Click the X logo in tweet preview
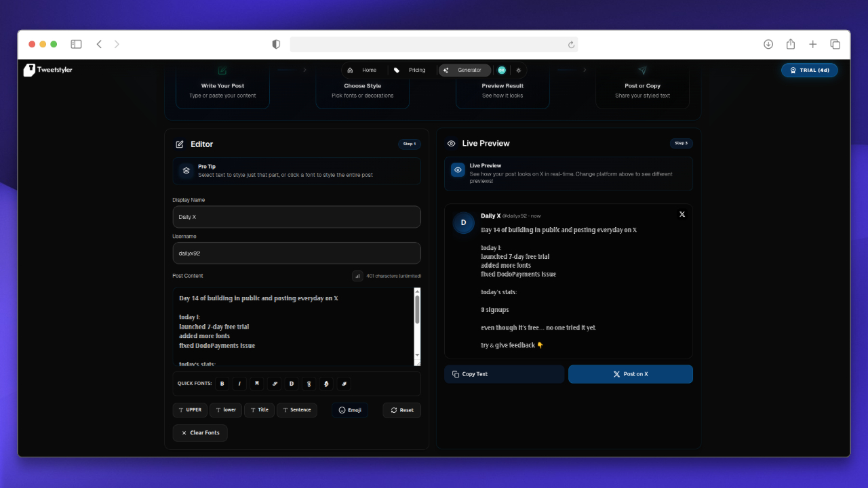Image resolution: width=868 pixels, height=488 pixels. tap(682, 214)
